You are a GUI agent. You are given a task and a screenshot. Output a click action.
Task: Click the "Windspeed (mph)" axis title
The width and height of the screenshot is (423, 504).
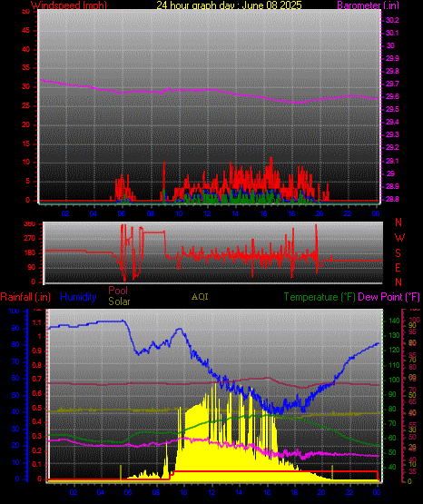coord(68,5)
